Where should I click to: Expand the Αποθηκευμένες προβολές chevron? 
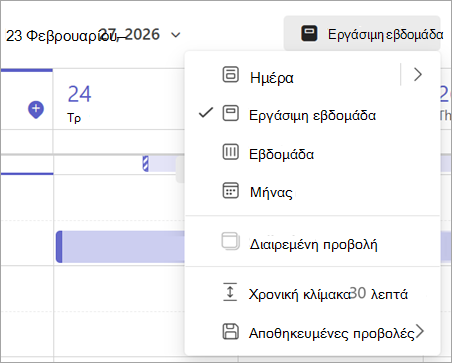pyautogui.click(x=420, y=331)
